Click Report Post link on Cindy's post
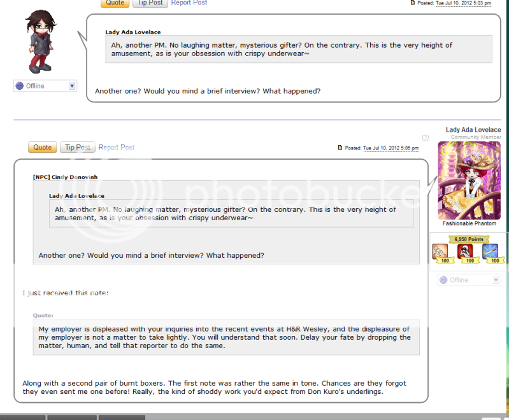 189,3
